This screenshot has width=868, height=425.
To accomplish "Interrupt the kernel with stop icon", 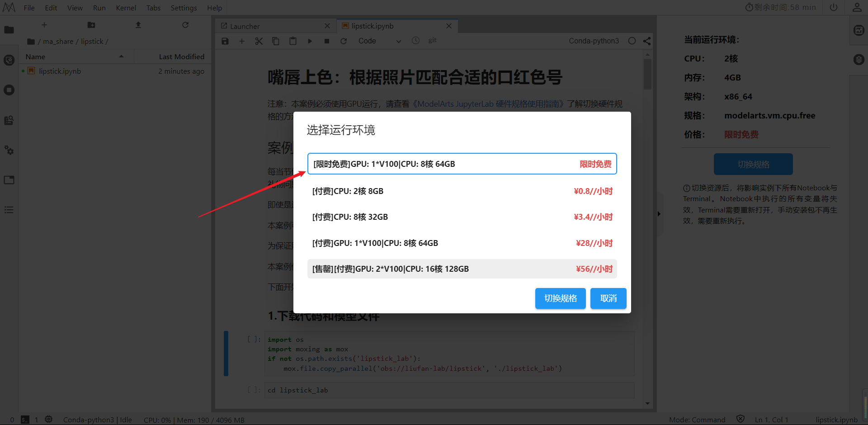I will click(327, 41).
